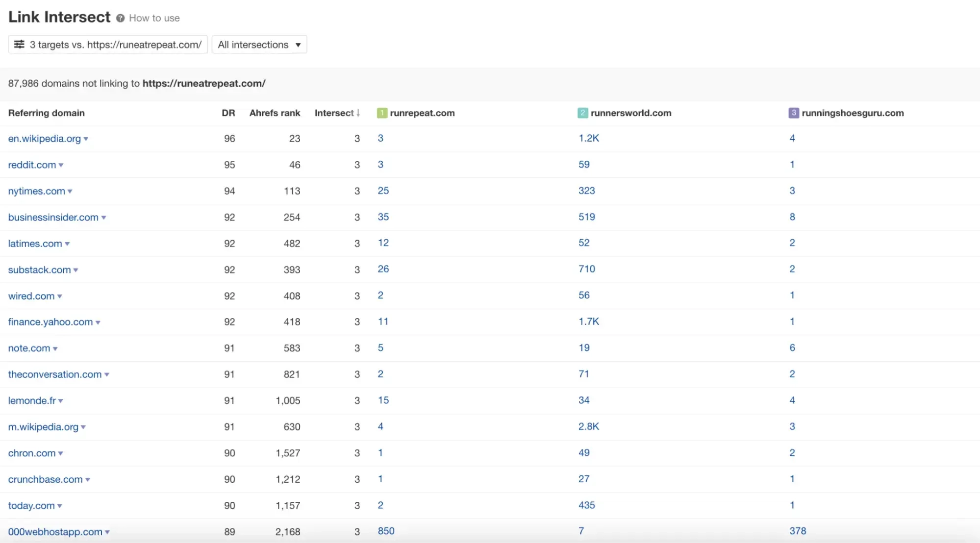980x543 pixels.
Task: Click the How to use help icon
Action: pyautogui.click(x=120, y=18)
